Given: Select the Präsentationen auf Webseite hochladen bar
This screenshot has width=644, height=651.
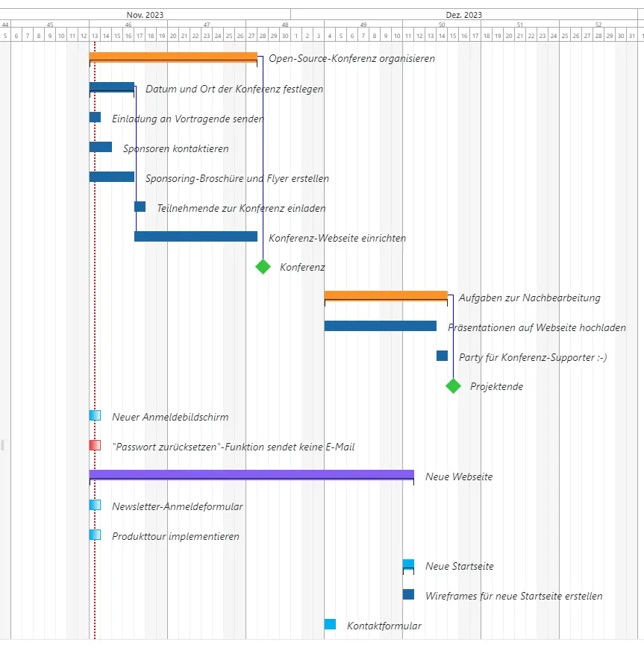Looking at the screenshot, I should [381, 325].
